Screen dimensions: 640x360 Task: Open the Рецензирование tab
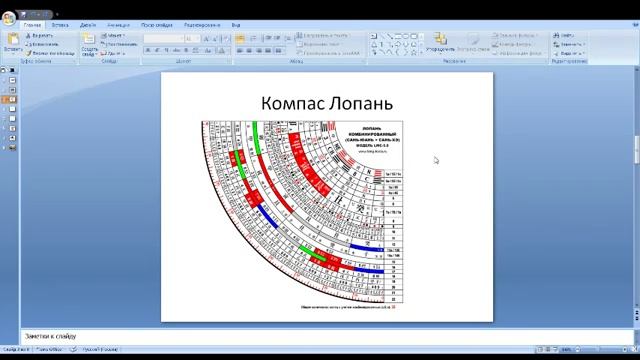click(202, 25)
